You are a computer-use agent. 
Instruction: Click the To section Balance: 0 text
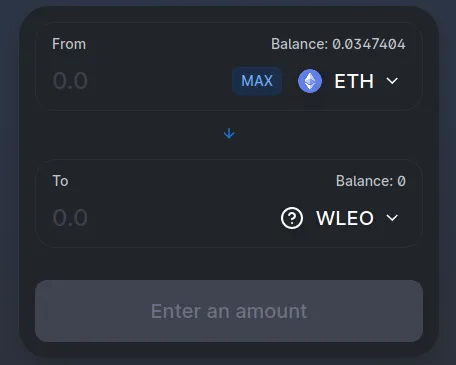tap(371, 181)
